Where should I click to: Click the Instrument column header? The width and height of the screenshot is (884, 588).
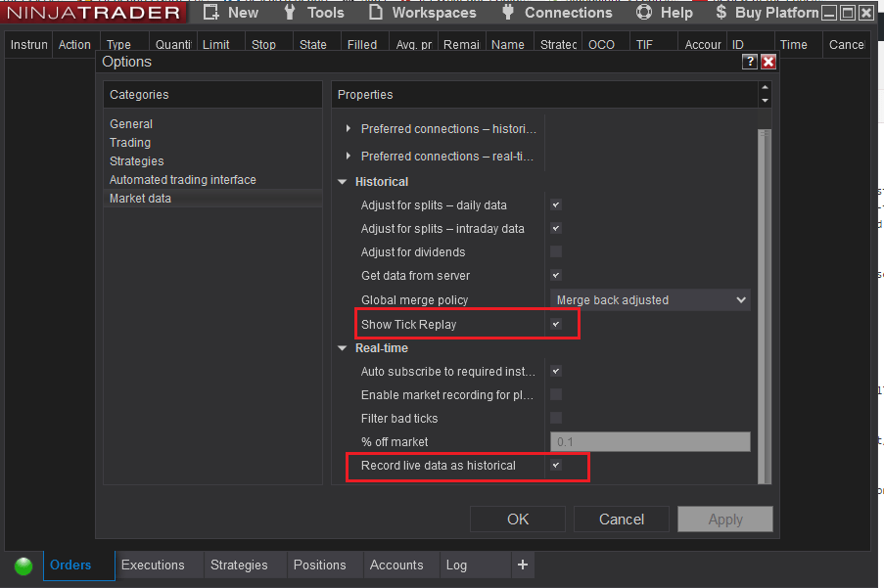coord(28,44)
